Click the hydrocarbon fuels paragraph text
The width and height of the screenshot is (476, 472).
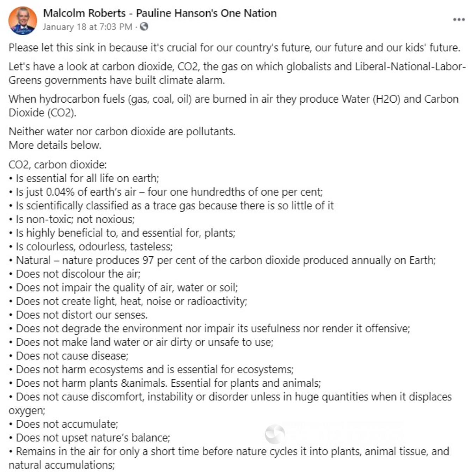233,106
